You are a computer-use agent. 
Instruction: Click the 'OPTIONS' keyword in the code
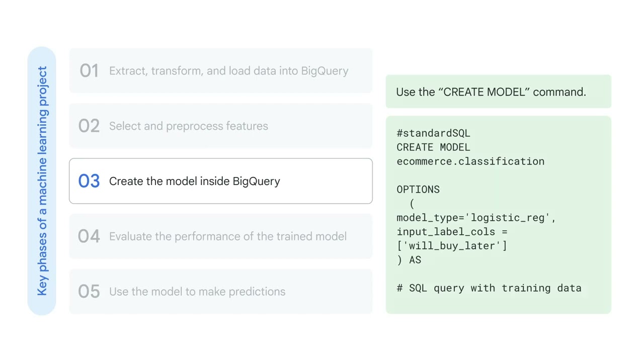point(418,190)
